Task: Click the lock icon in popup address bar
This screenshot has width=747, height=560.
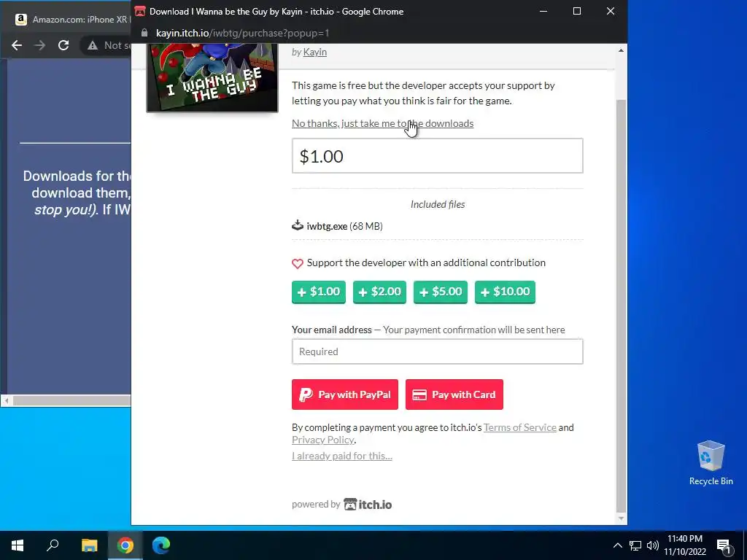Action: point(144,33)
